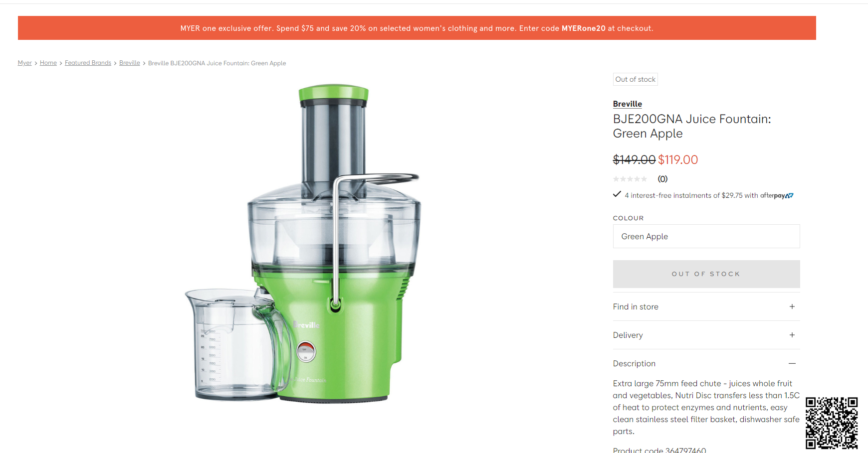Screen dimensions: 868x453
Task: Open Home breadcrumb link
Action: (x=48, y=63)
